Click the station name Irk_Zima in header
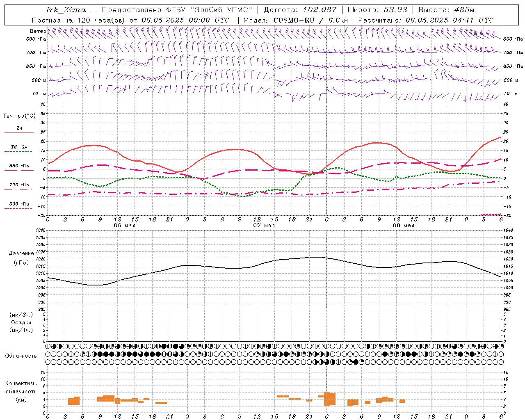This screenshot has height=420, width=525. tap(66, 10)
